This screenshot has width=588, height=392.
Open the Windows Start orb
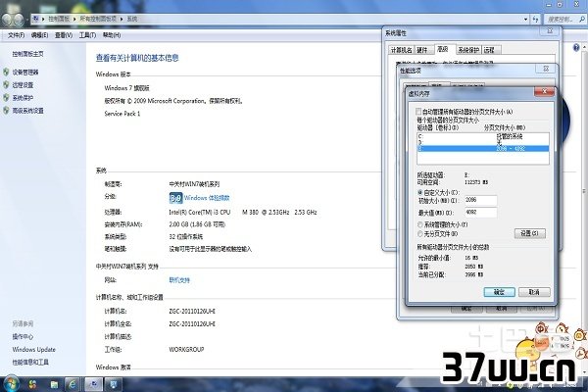[x=11, y=384]
